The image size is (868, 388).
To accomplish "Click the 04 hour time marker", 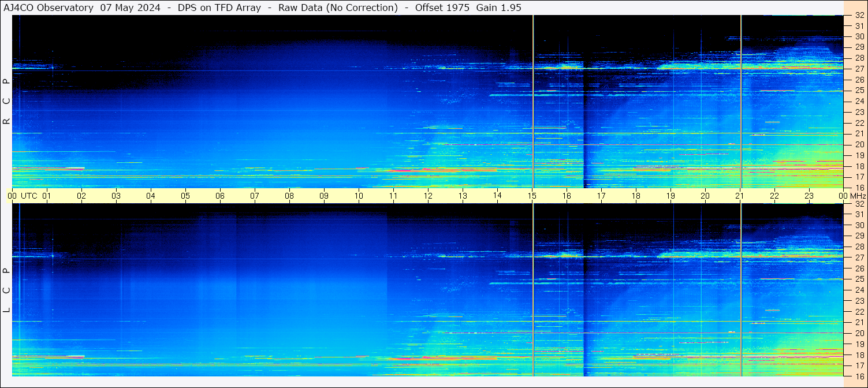I will 151,196.
